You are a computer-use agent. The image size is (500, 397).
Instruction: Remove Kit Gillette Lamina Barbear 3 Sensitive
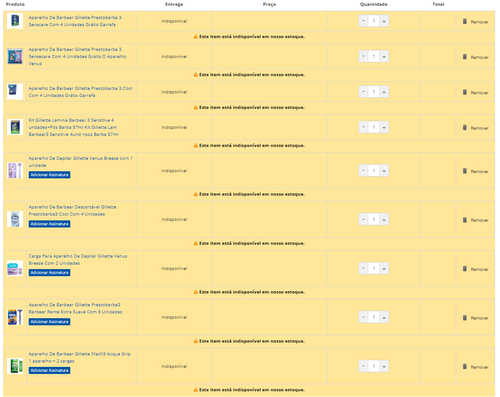coord(475,128)
